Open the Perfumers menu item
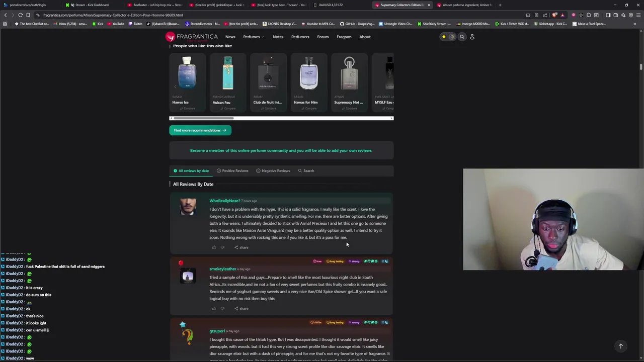 pyautogui.click(x=300, y=37)
